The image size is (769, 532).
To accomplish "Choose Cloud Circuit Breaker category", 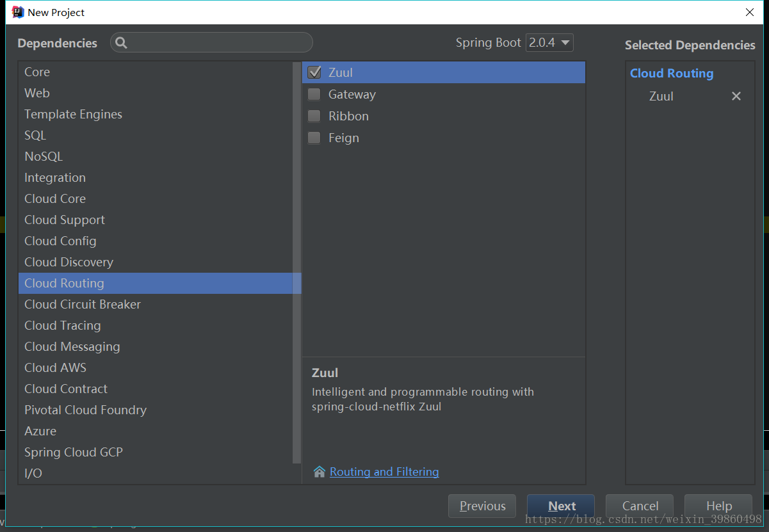I will click(x=156, y=304).
